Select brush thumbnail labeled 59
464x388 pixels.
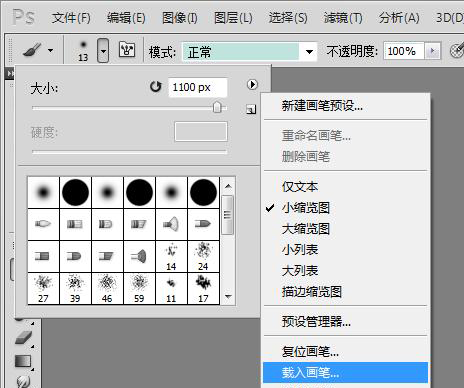click(x=139, y=289)
